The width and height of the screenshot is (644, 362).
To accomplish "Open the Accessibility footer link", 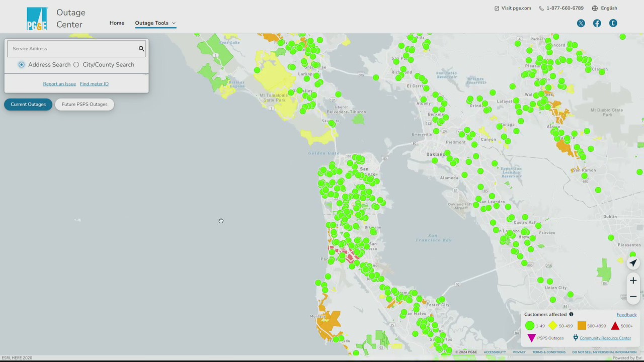I will click(x=495, y=352).
